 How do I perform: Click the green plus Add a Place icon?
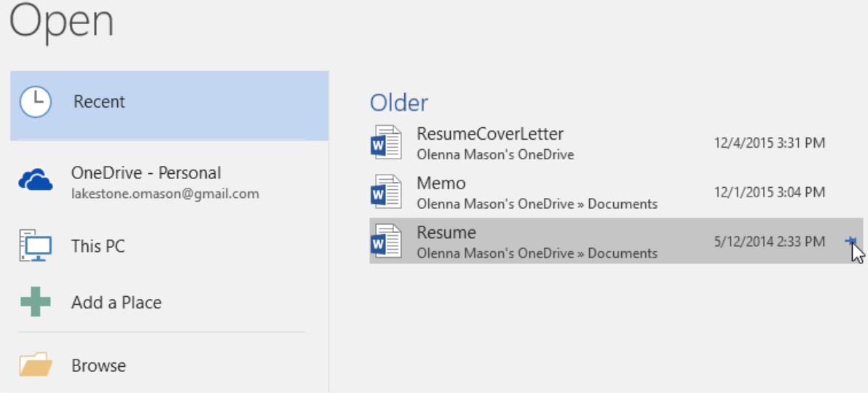(35, 302)
